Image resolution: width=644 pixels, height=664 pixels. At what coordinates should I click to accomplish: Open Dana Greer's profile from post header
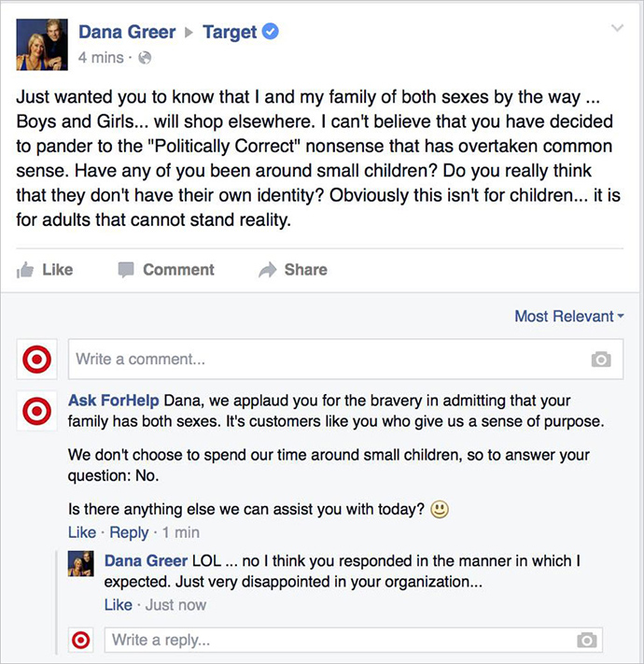(127, 33)
